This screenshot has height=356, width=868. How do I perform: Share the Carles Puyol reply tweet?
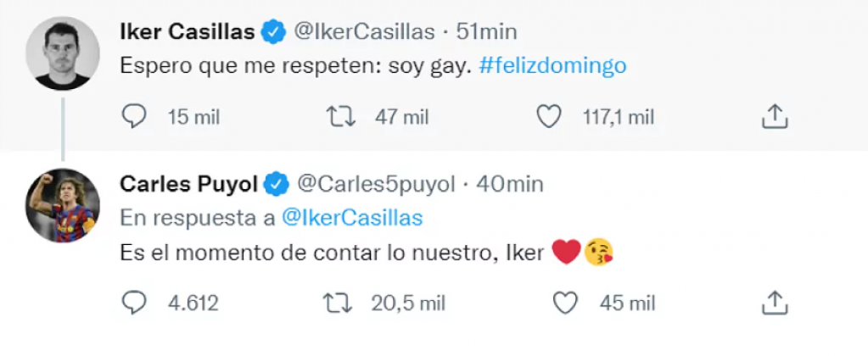click(773, 302)
